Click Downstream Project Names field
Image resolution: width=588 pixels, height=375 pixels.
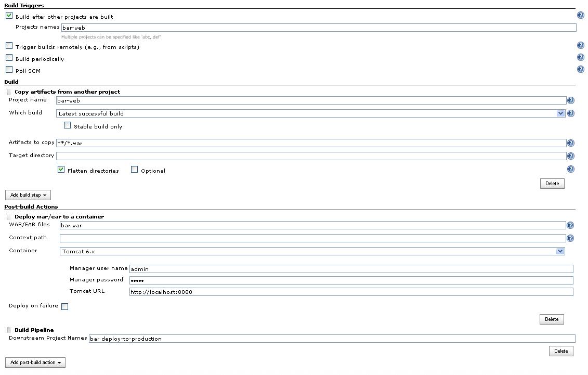pos(332,339)
